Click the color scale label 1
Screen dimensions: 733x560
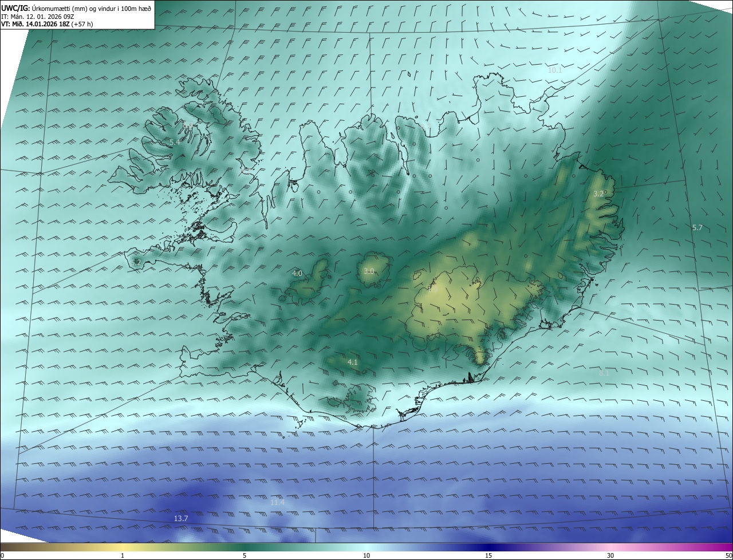tap(123, 555)
